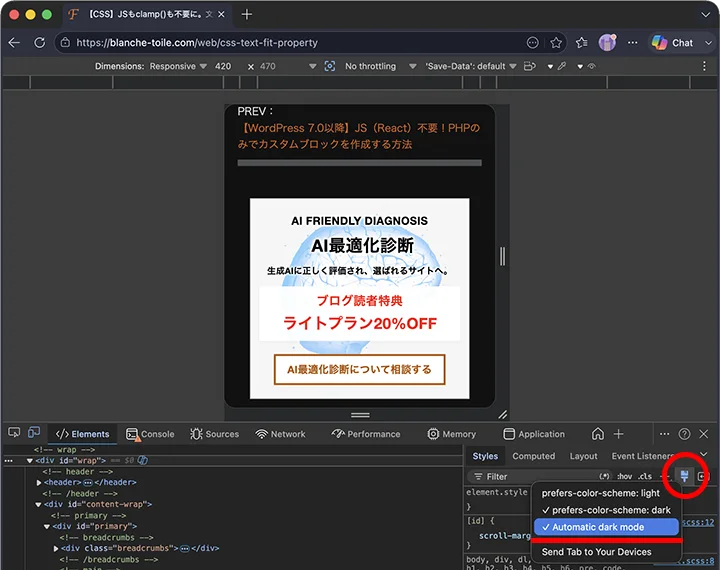720x570 pixels.
Task: Grab the viewport bottom resize handle
Action: click(x=360, y=415)
